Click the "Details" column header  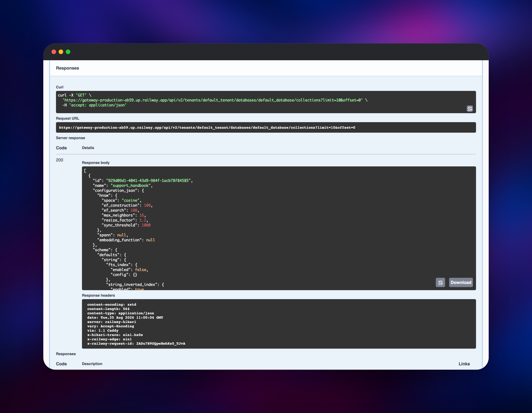coord(88,148)
